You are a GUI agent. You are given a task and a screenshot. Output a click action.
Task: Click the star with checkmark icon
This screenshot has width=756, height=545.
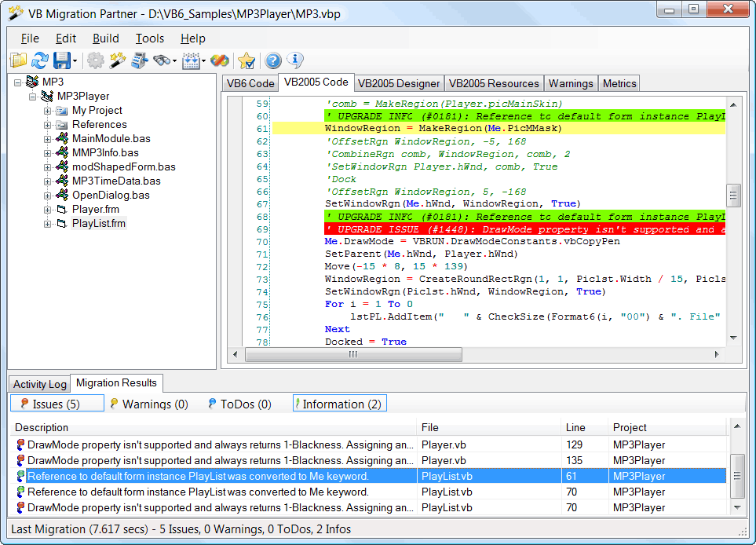pyautogui.click(x=247, y=60)
